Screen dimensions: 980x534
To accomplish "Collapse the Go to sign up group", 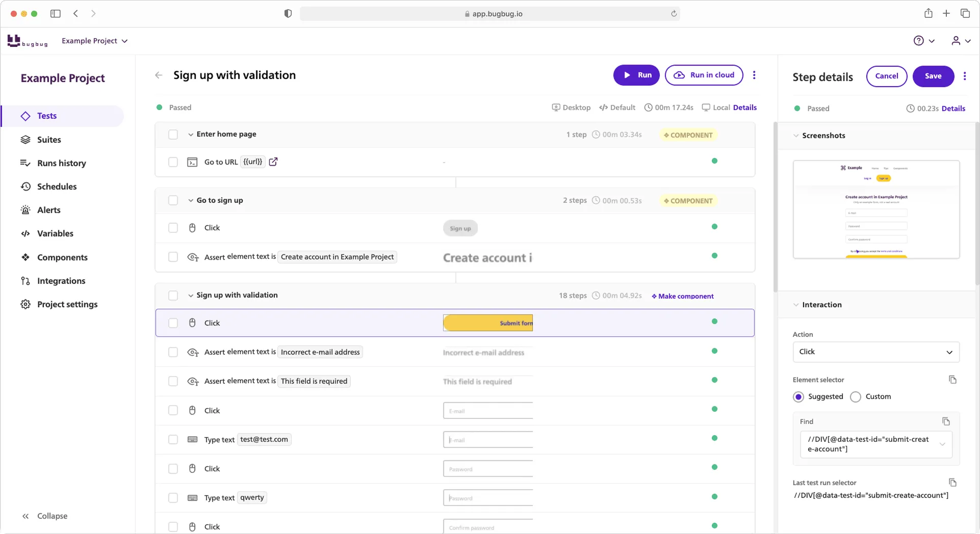I will click(x=190, y=200).
